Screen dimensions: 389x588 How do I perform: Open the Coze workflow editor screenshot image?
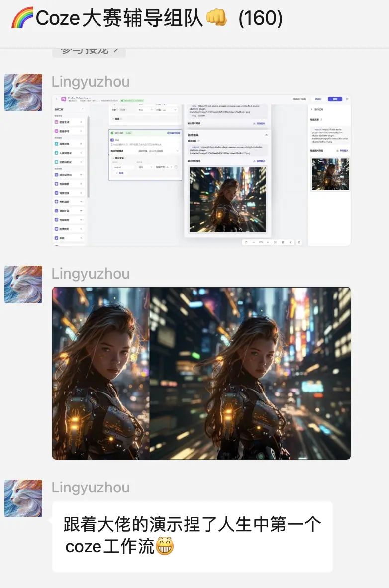coord(201,170)
